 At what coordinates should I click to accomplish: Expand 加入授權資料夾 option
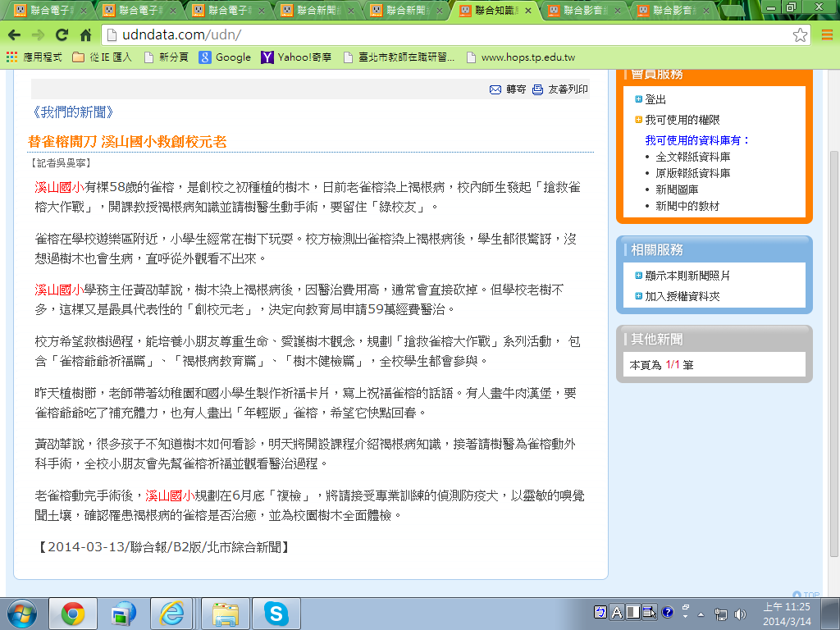(639, 296)
